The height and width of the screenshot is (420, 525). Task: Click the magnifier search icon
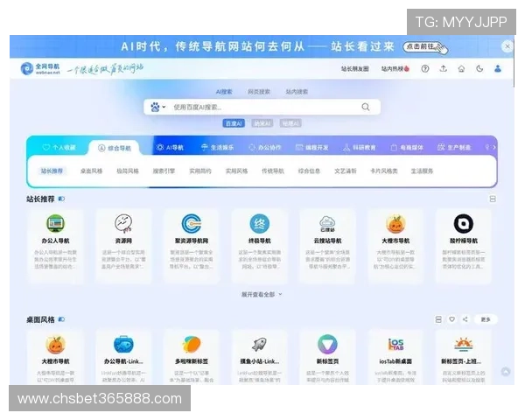[366, 107]
